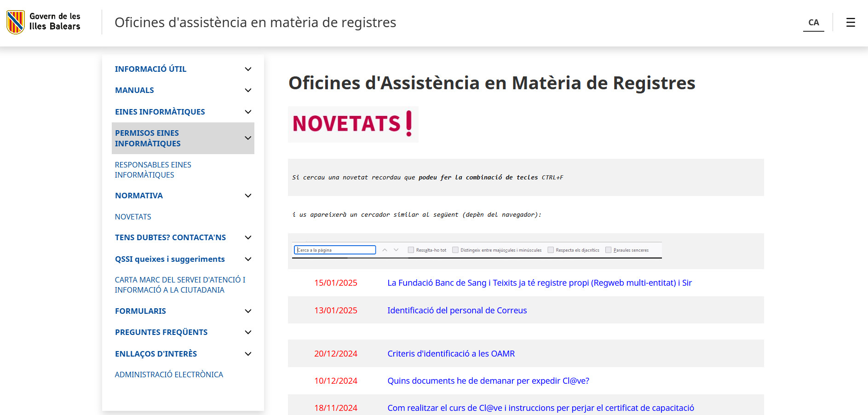Image resolution: width=868 pixels, height=415 pixels.
Task: Open the NOVETATS sidebar menu item
Action: click(x=133, y=217)
